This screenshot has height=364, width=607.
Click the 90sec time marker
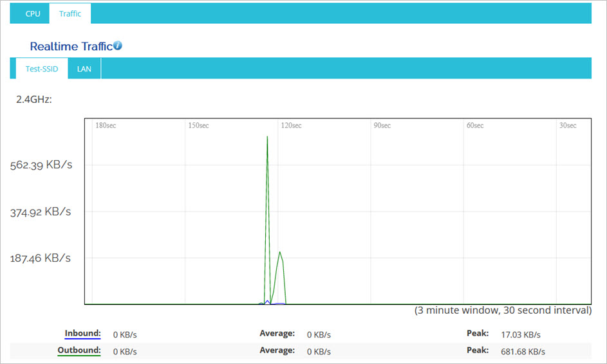point(382,125)
